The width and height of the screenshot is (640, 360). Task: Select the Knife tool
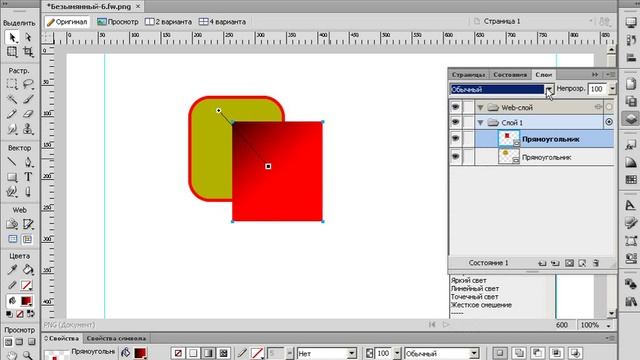click(28, 192)
